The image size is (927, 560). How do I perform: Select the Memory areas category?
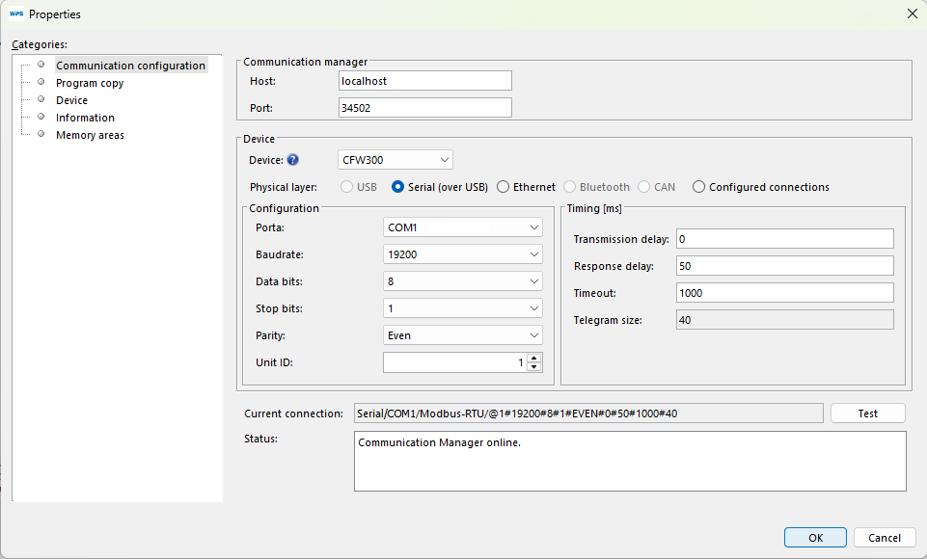coord(90,135)
